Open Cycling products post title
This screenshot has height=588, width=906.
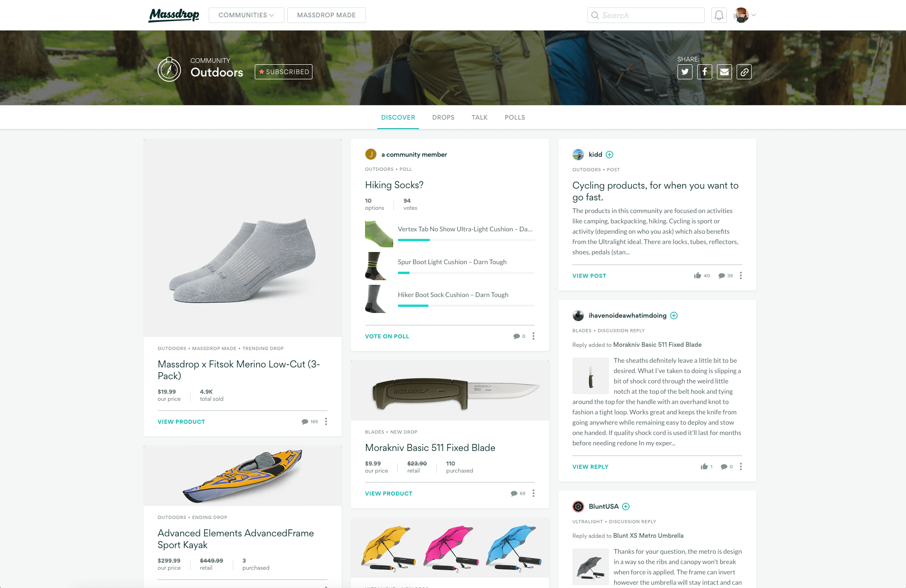pos(655,191)
